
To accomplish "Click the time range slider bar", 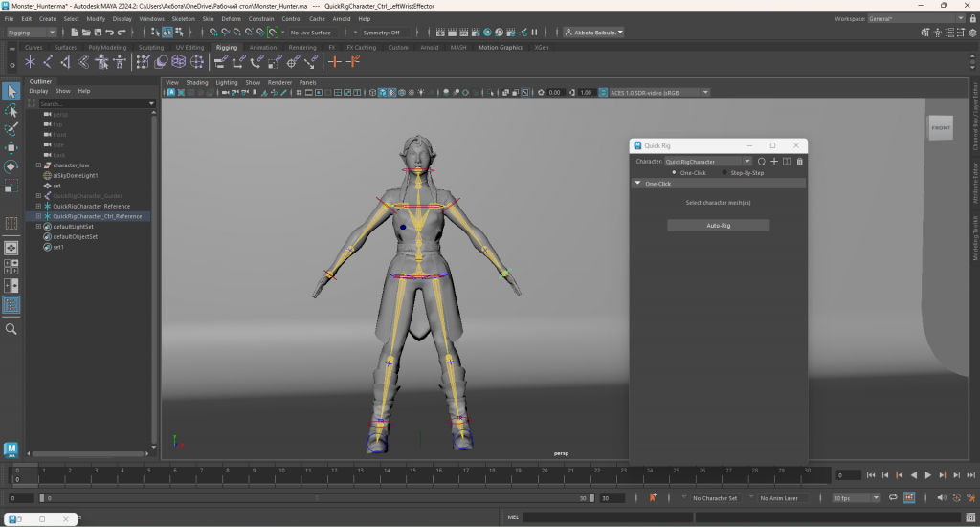I will pos(316,498).
